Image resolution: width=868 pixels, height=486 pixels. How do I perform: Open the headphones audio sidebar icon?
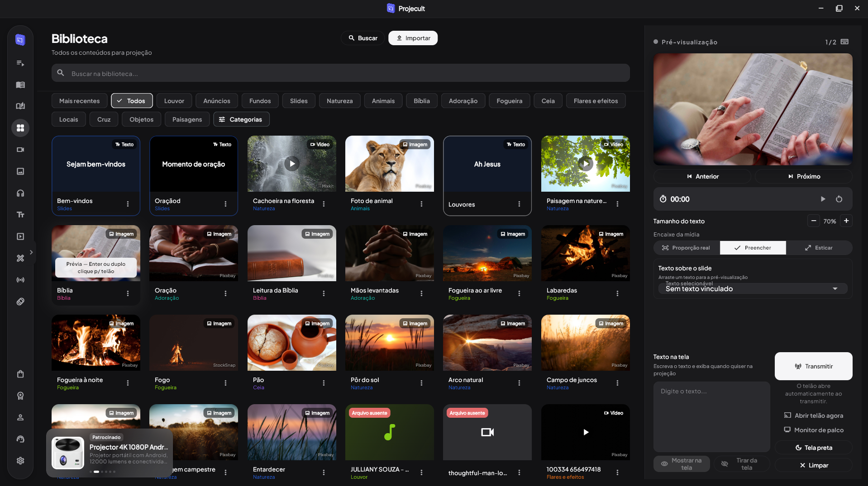[x=20, y=193]
